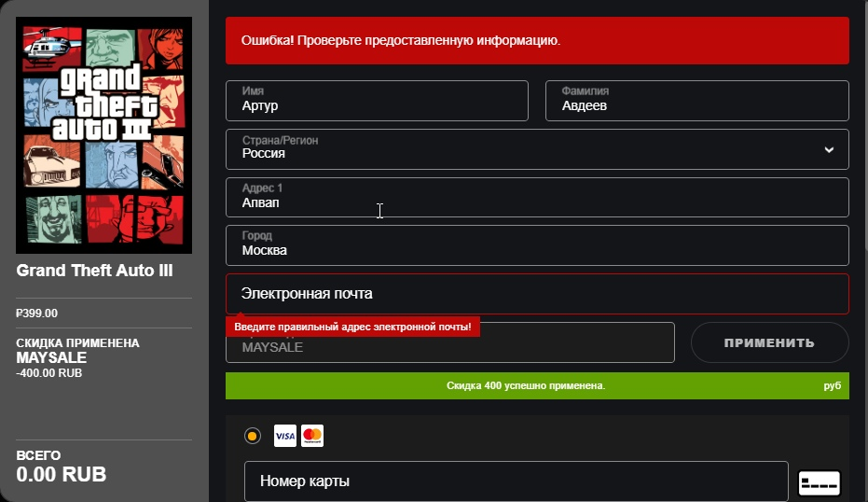This screenshot has height=502, width=868.
Task: Click the 0.00 RUB total amount
Action: tap(61, 474)
